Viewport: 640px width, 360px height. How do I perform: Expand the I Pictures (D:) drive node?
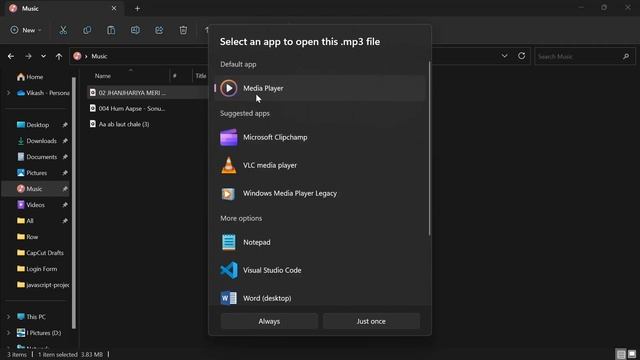pyautogui.click(x=9, y=333)
